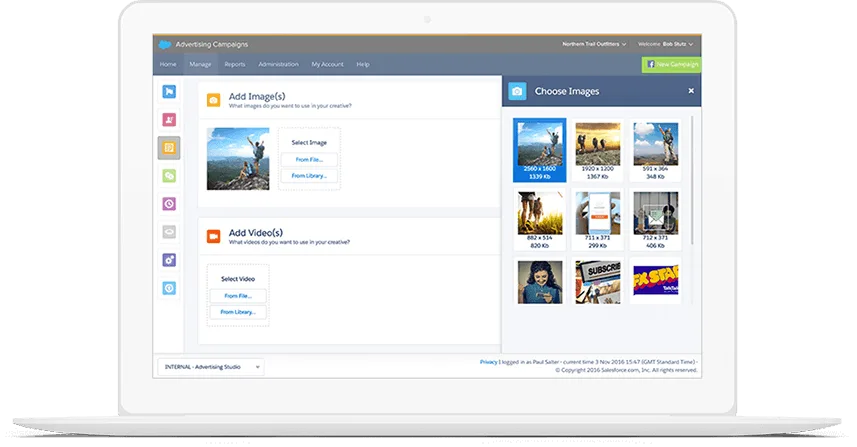The image size is (857, 447).
Task: Click From File under Select Video
Action: tap(238, 296)
